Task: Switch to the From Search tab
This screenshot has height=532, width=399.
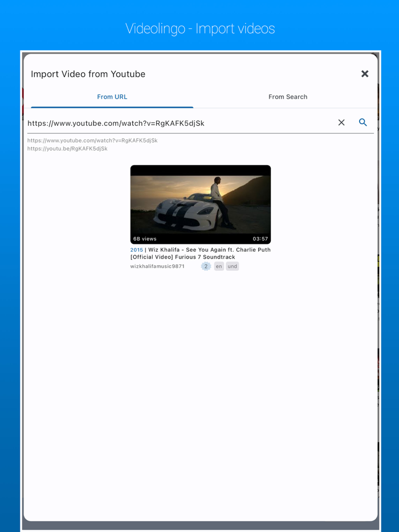Action: 288,97
